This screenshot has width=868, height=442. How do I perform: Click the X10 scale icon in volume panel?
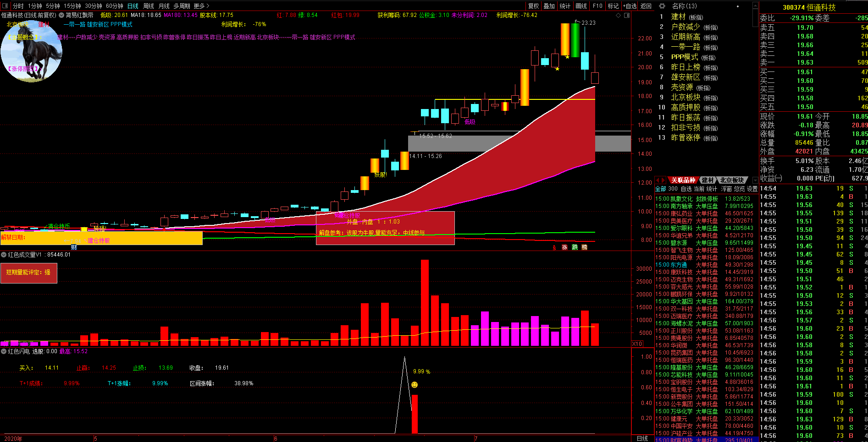637,344
